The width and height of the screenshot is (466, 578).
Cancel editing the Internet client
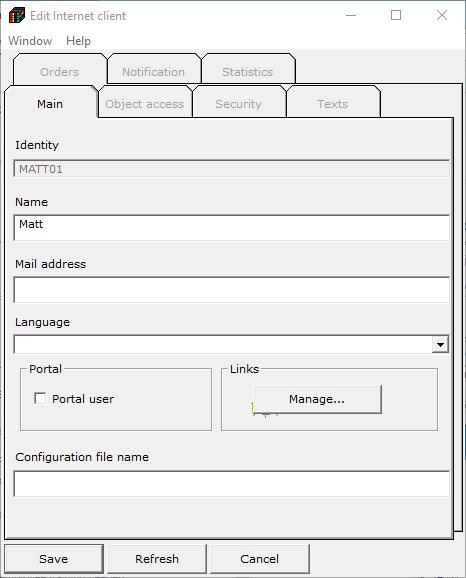point(260,559)
